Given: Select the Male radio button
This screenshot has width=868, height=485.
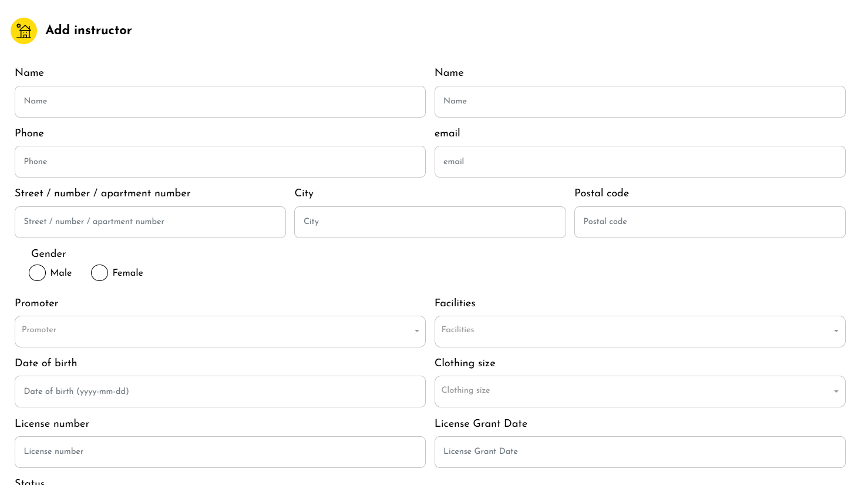Looking at the screenshot, I should pyautogui.click(x=38, y=273).
